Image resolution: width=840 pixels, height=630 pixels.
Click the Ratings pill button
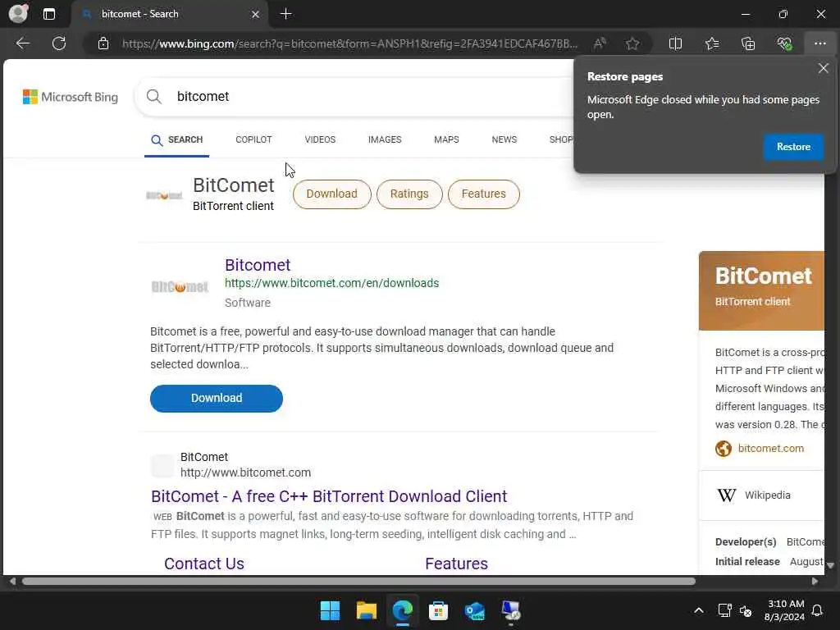click(x=409, y=194)
